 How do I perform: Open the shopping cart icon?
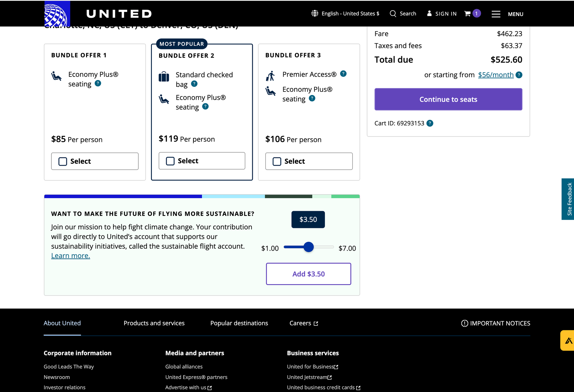[468, 13]
